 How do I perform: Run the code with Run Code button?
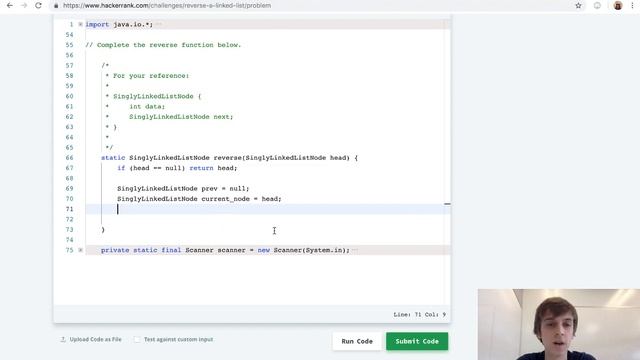[x=357, y=341]
